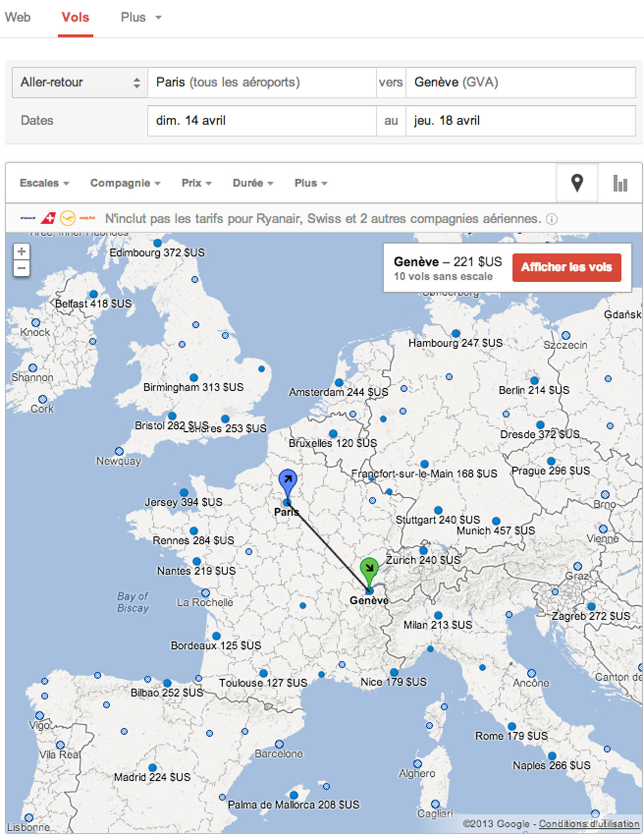
Task: Click the info icon beside airline notice
Action: point(552,219)
